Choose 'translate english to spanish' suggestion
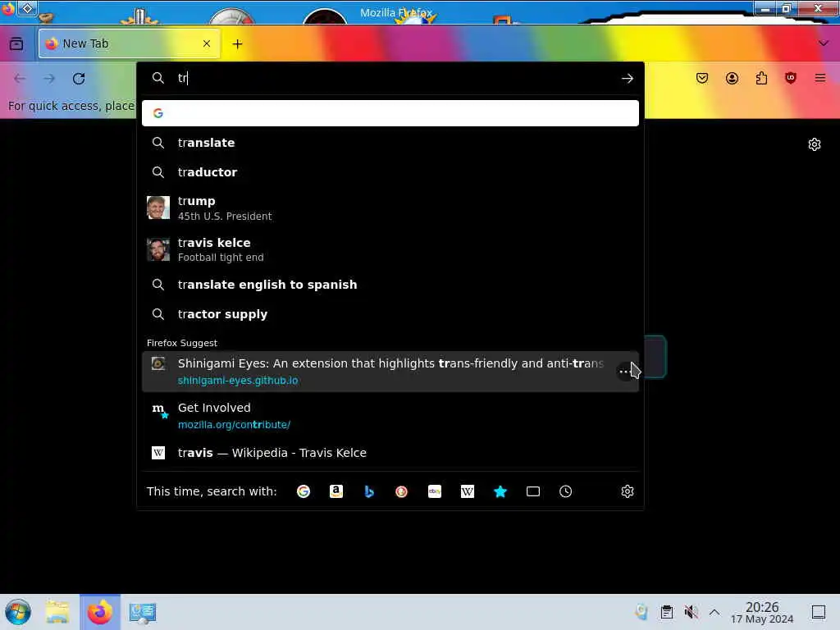This screenshot has height=630, width=840. point(390,285)
